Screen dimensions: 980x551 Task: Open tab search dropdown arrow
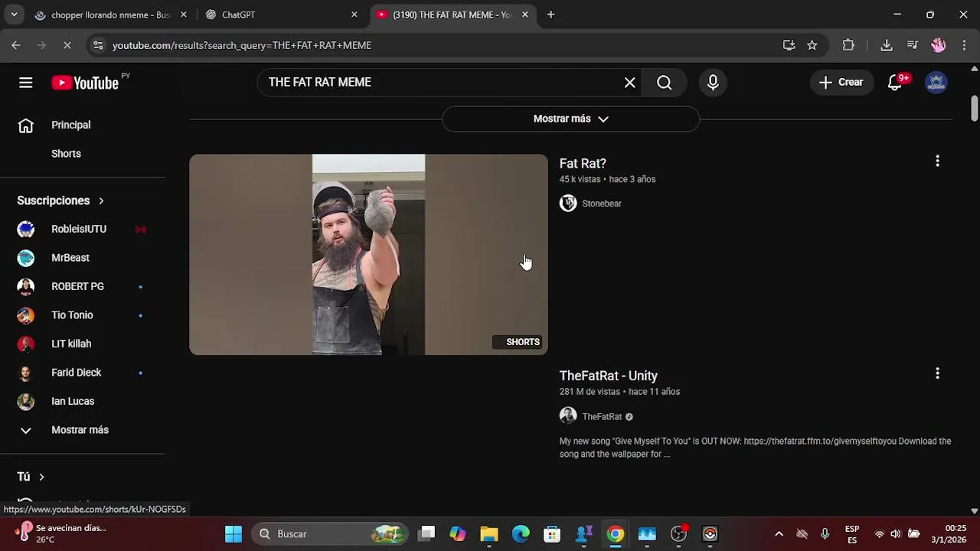tap(14, 15)
